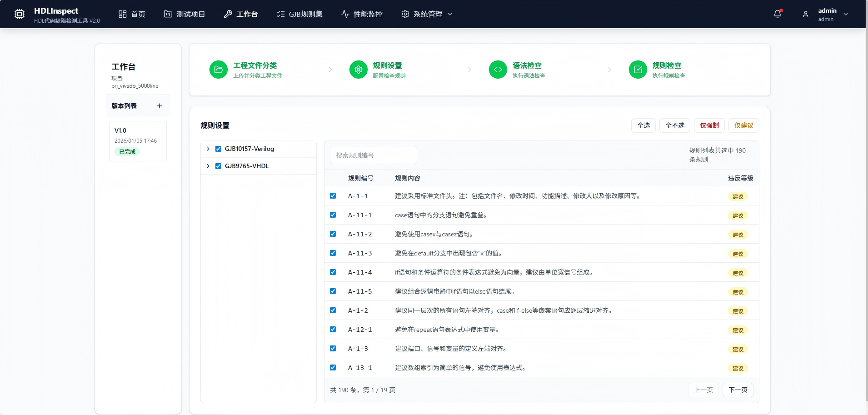Open the admin account dropdown chevron
Screen dimensions: 868x415
click(846, 14)
